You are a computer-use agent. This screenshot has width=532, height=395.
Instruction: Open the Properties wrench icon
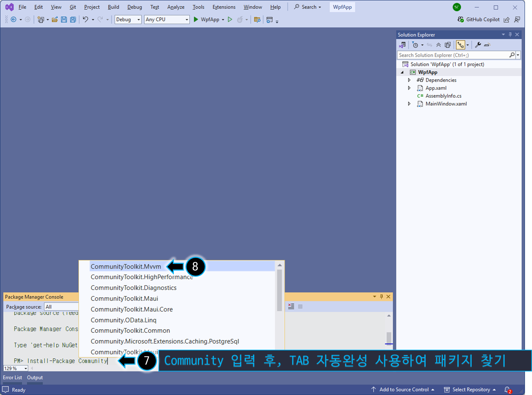point(478,45)
